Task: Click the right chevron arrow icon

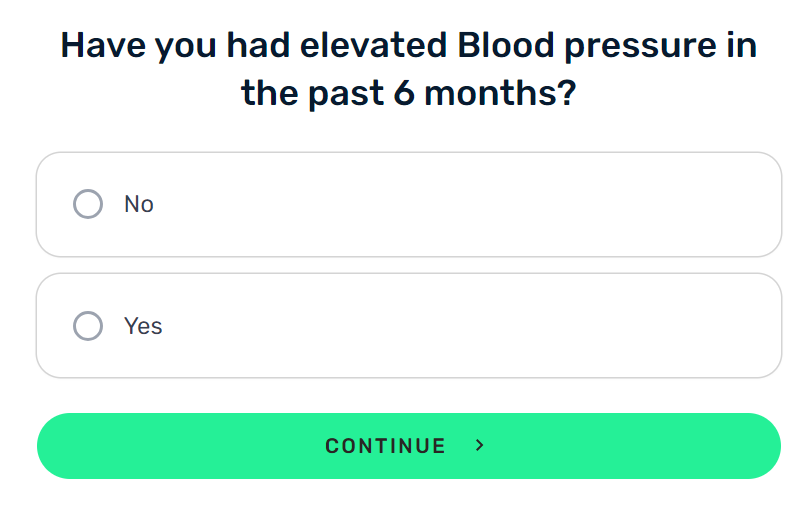Action: click(479, 445)
